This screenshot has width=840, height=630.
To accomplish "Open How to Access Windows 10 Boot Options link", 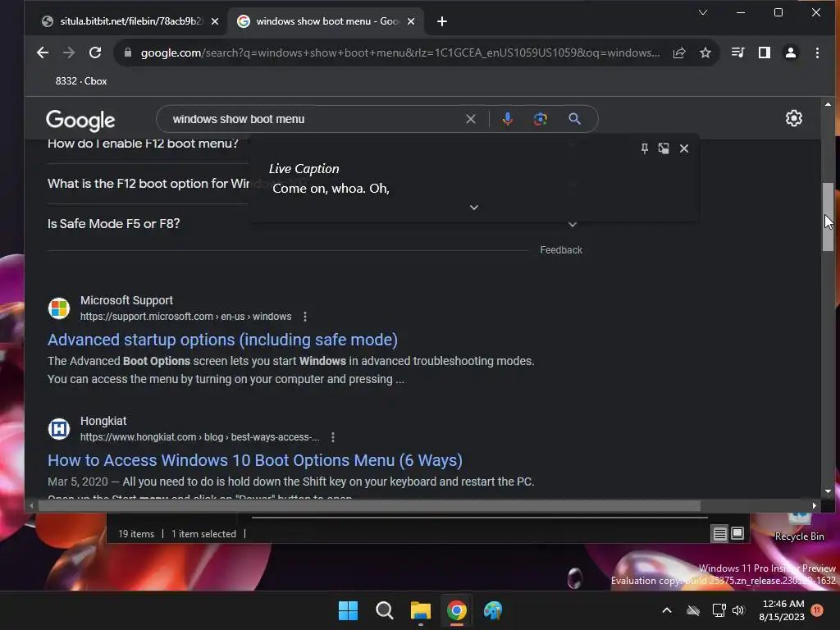I will coord(254,460).
